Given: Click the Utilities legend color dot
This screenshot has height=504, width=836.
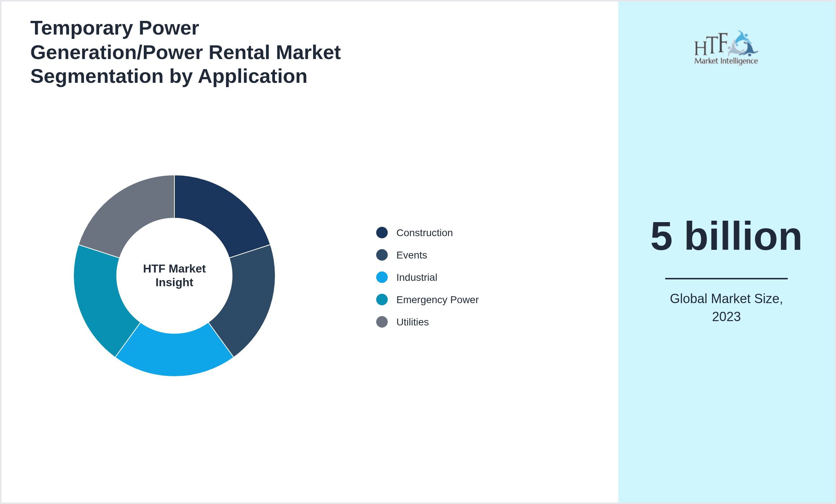Looking at the screenshot, I should tap(382, 322).
